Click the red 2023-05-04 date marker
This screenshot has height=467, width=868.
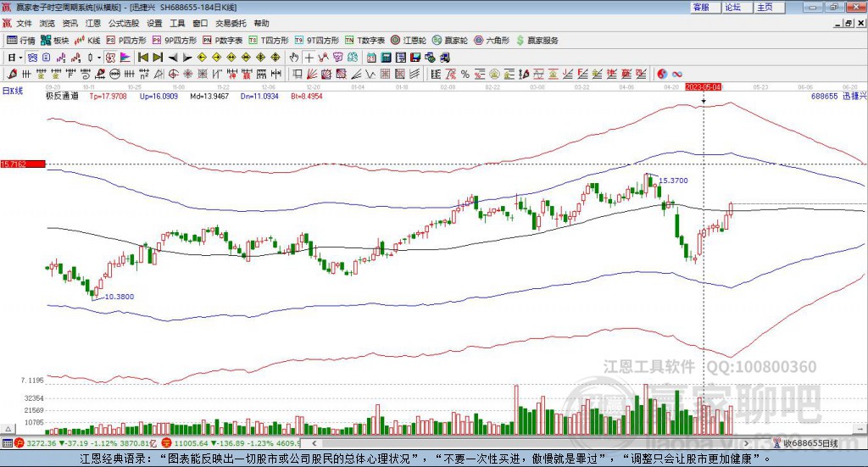point(703,87)
